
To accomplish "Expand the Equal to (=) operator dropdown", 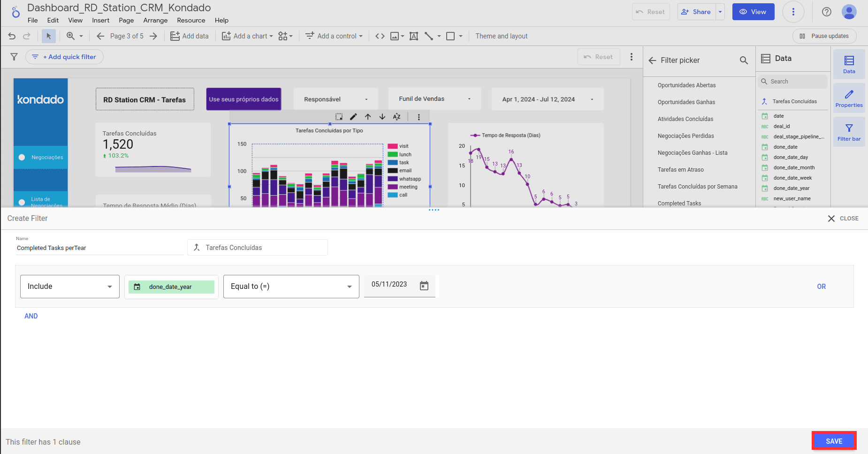I will [291, 287].
